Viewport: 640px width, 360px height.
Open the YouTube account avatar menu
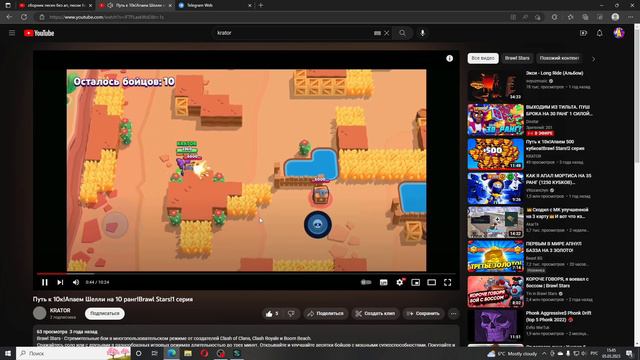[619, 33]
